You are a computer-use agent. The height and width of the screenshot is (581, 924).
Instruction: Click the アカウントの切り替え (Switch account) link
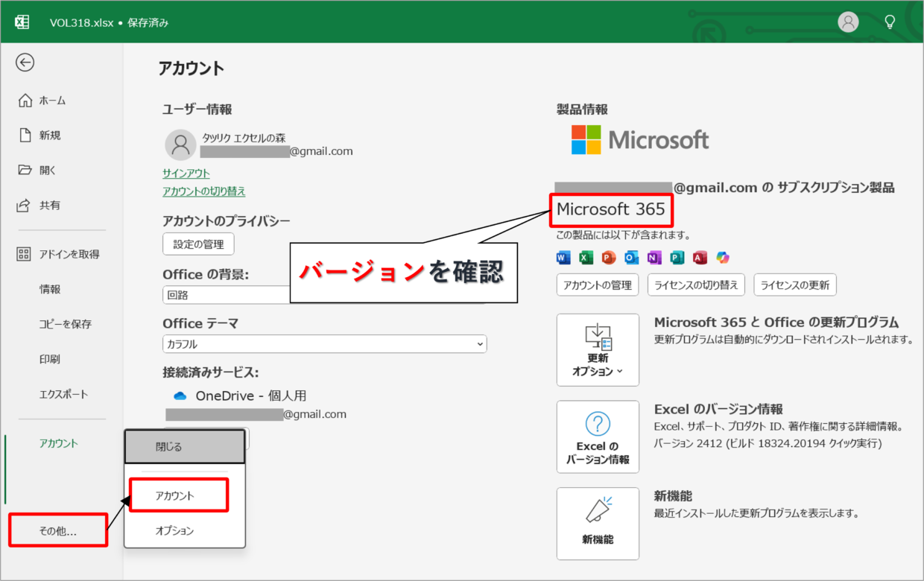(x=204, y=191)
